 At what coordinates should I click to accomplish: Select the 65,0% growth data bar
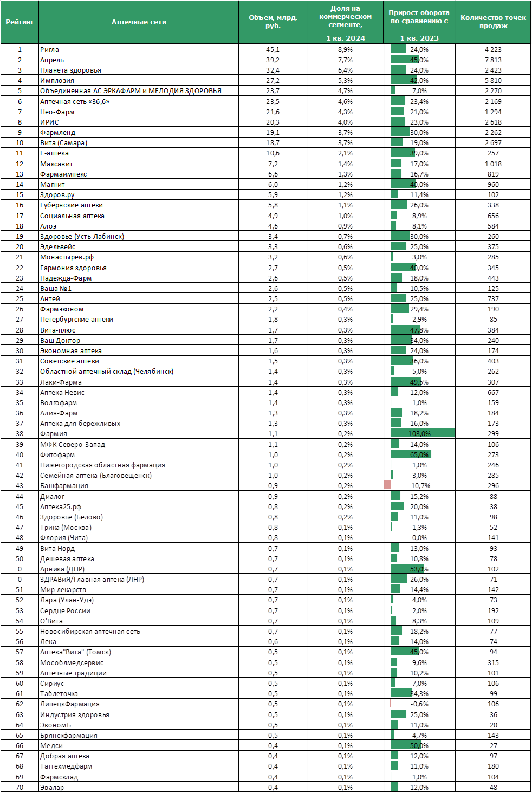pyautogui.click(x=411, y=454)
